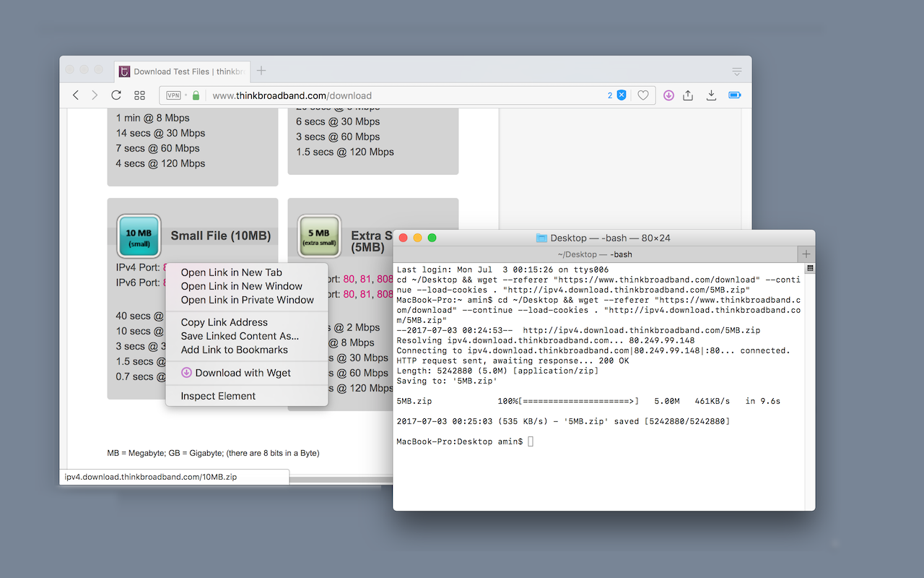The width and height of the screenshot is (924, 578).
Task: Choose Add Link to Bookmarks
Action: pyautogui.click(x=247, y=350)
